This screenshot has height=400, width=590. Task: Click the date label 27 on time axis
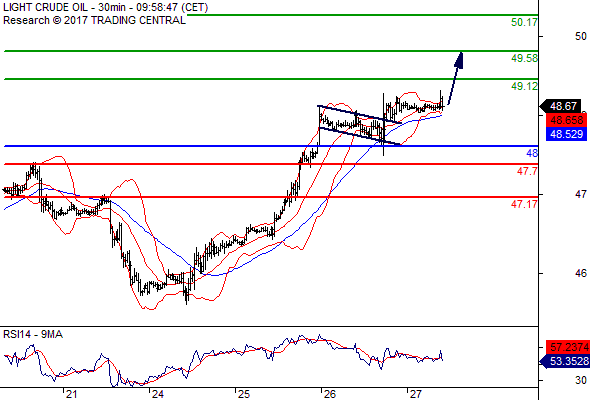pos(415,394)
